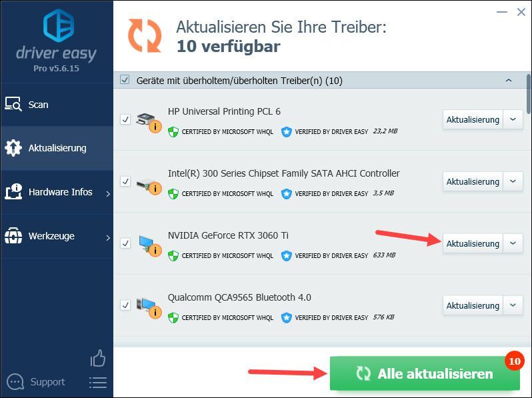Expand the dropdown arrow for the Qualcomm Bluetooth update
532x398 pixels.
513,305
